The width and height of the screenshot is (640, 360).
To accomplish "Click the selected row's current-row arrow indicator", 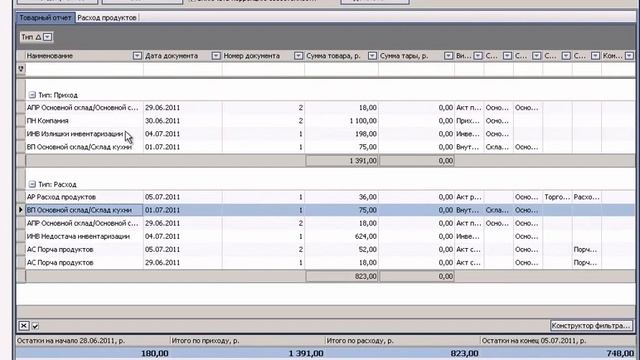I will pyautogui.click(x=21, y=210).
